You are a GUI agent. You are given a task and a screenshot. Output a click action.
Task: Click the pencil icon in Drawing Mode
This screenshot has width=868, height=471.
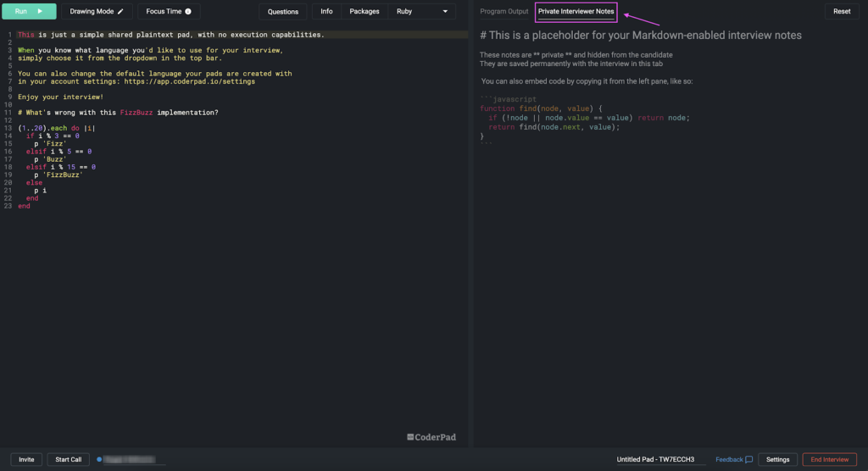(x=120, y=11)
